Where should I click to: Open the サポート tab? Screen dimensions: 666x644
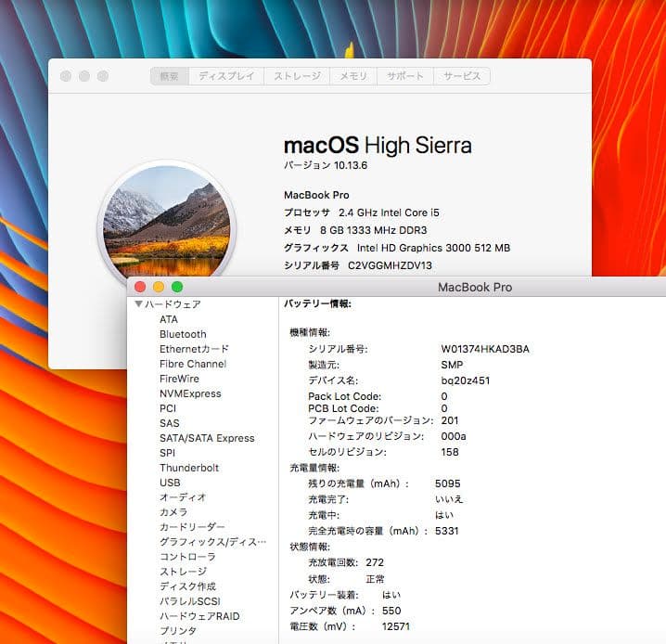coord(405,76)
